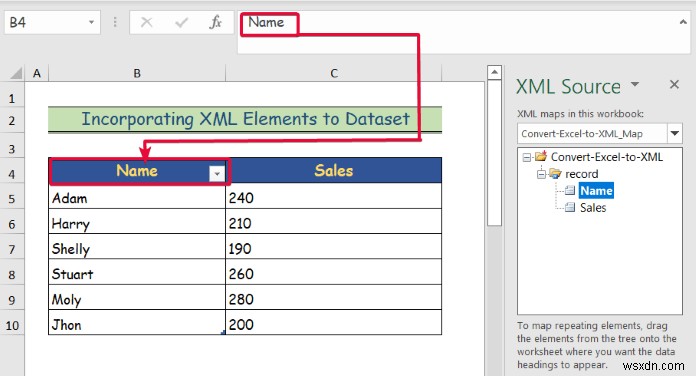Click the Select All corner triangle
Viewport: 696px width, 376px height.
point(16,73)
